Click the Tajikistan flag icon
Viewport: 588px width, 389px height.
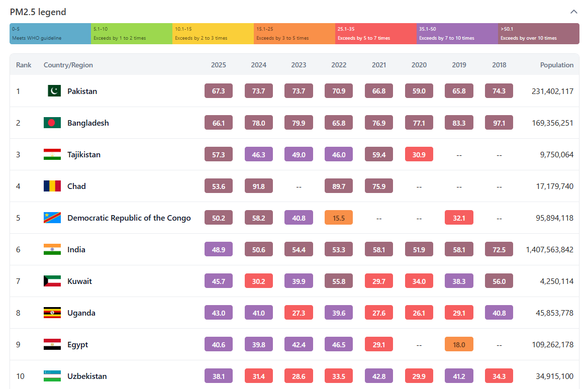coord(52,154)
